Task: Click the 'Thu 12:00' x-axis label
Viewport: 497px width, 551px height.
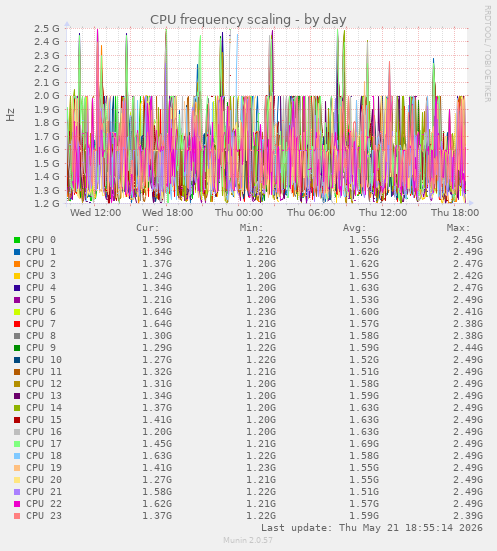Action: (383, 213)
